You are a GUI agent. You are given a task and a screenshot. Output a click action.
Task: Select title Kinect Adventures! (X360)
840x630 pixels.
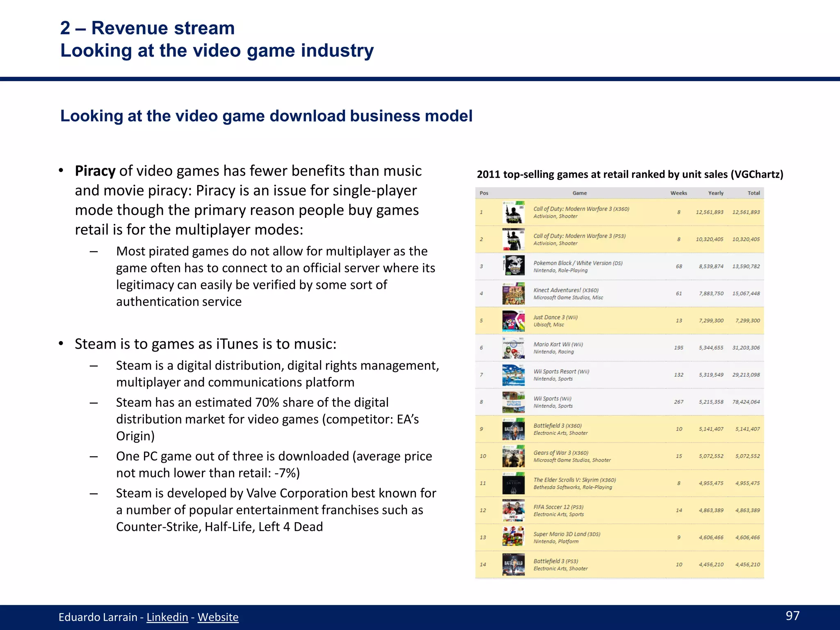coord(566,290)
